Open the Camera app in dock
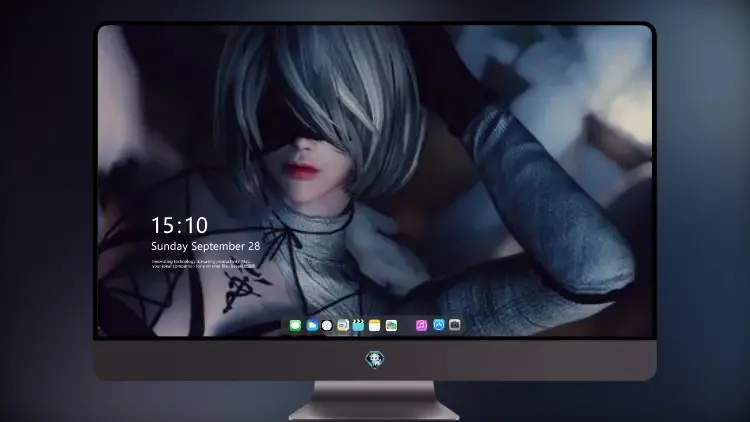The height and width of the screenshot is (422, 750). pyautogui.click(x=455, y=325)
